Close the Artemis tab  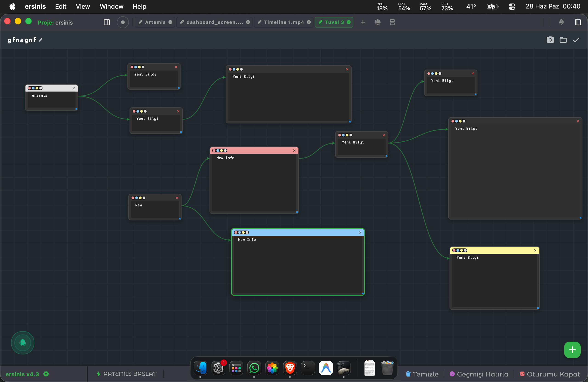pyautogui.click(x=170, y=22)
